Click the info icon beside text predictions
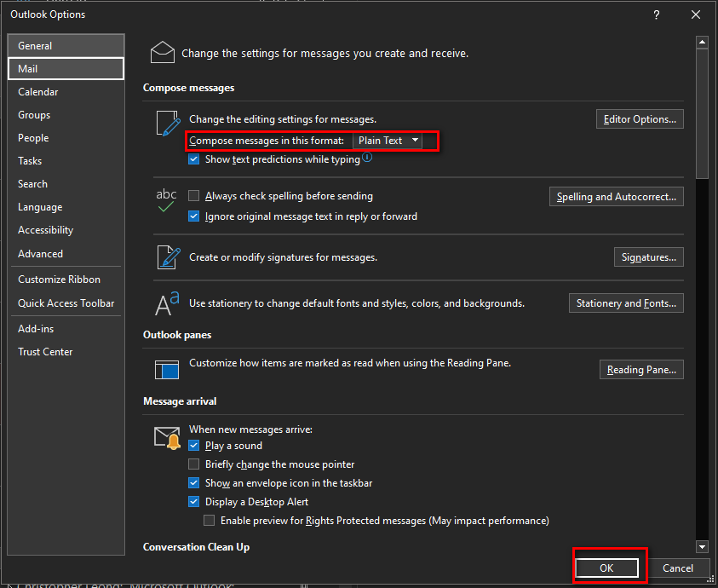The width and height of the screenshot is (718, 588). (x=366, y=159)
